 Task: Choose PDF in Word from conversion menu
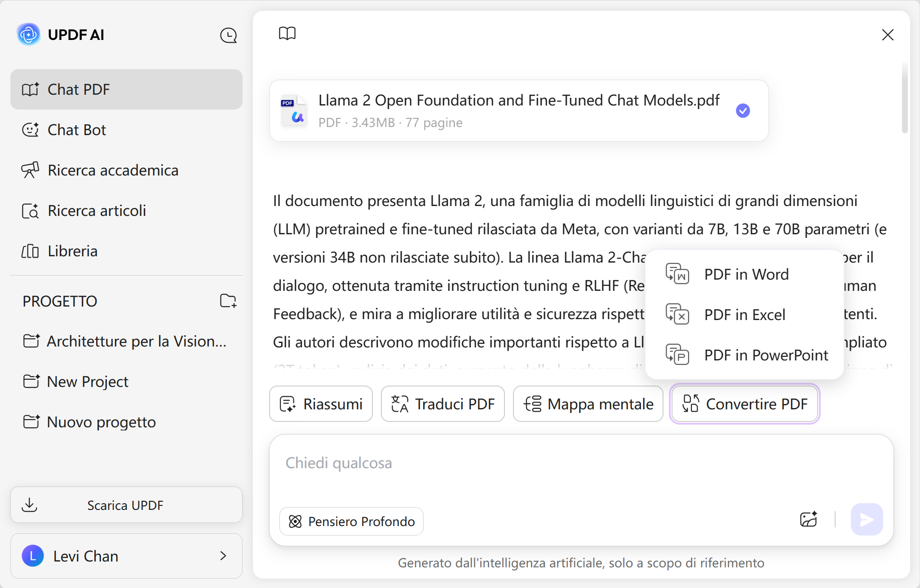746,274
